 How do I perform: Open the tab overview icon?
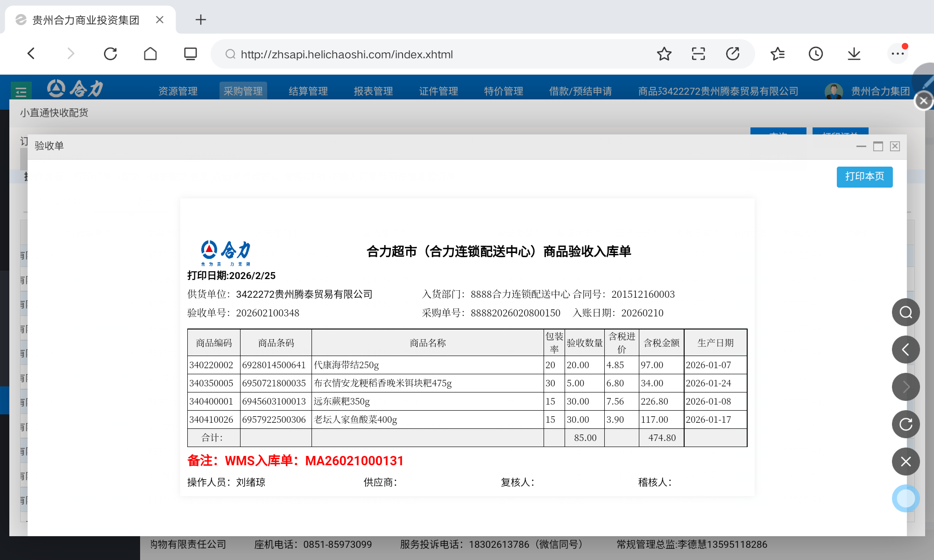190,54
